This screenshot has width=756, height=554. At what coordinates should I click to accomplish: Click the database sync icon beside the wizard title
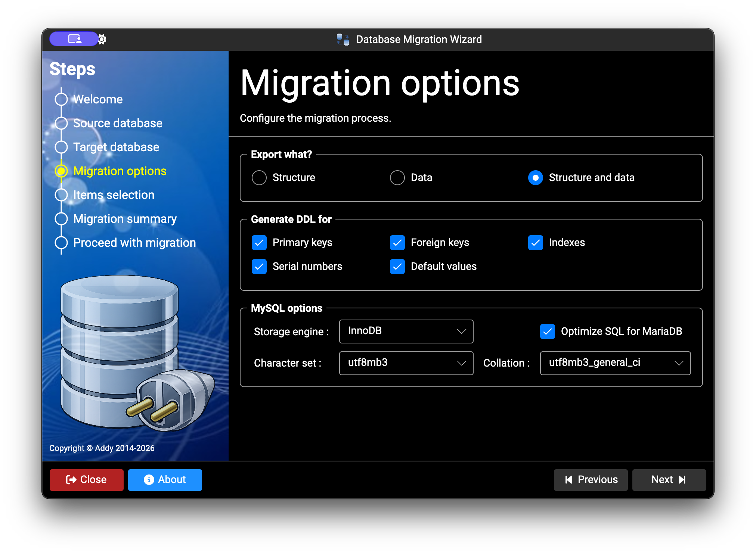[342, 39]
